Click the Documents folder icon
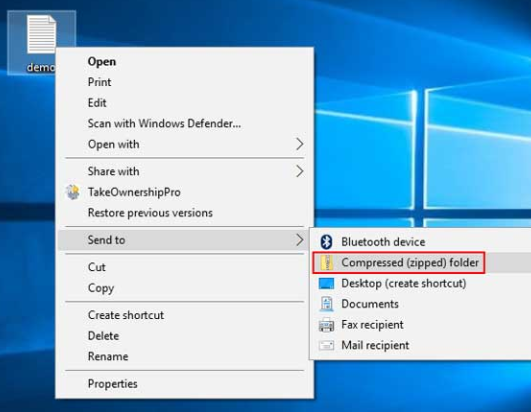The width and height of the screenshot is (531, 412). pos(326,304)
